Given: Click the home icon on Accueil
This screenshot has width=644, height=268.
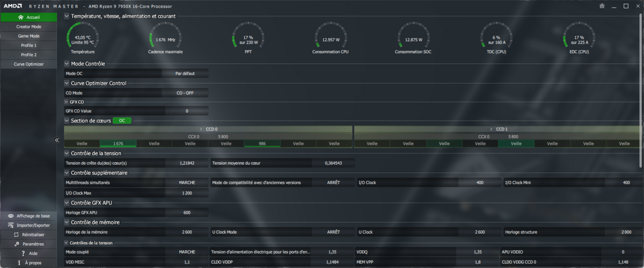Looking at the screenshot, I should (x=20, y=17).
